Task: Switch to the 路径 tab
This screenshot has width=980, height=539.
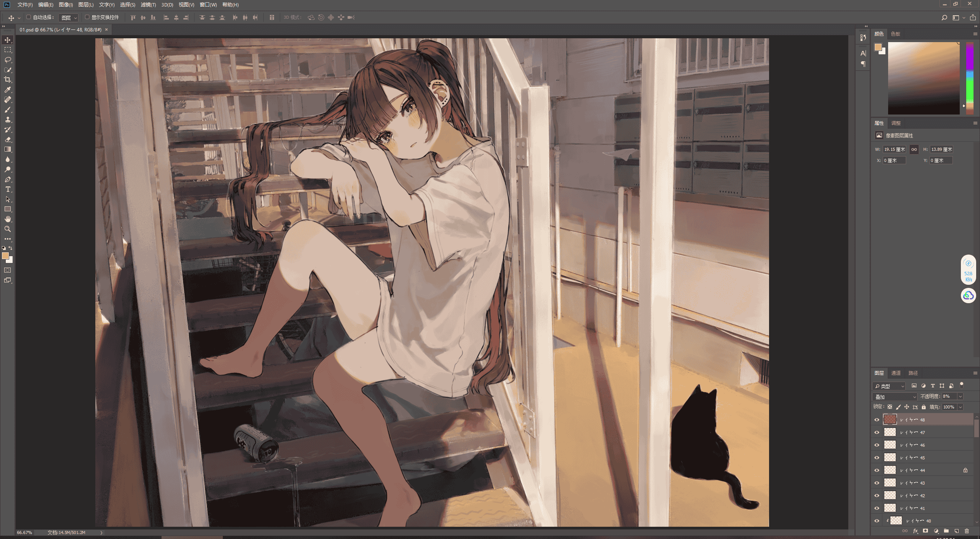Action: pyautogui.click(x=913, y=373)
